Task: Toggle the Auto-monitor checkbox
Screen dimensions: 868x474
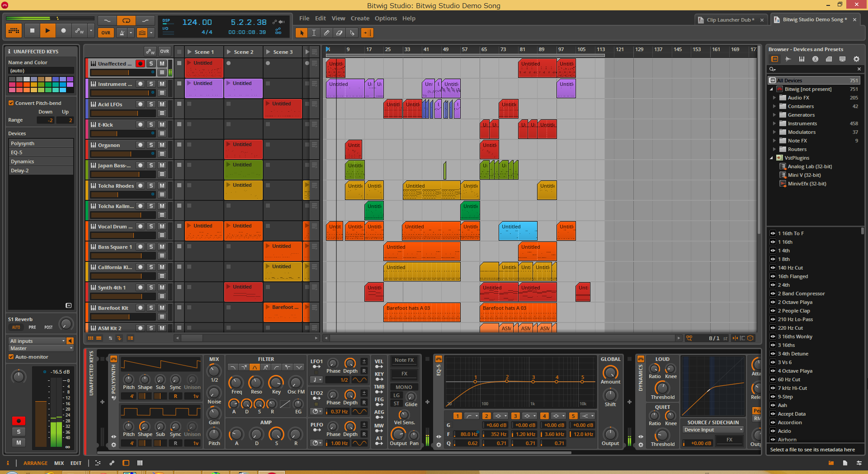Action: pos(11,357)
